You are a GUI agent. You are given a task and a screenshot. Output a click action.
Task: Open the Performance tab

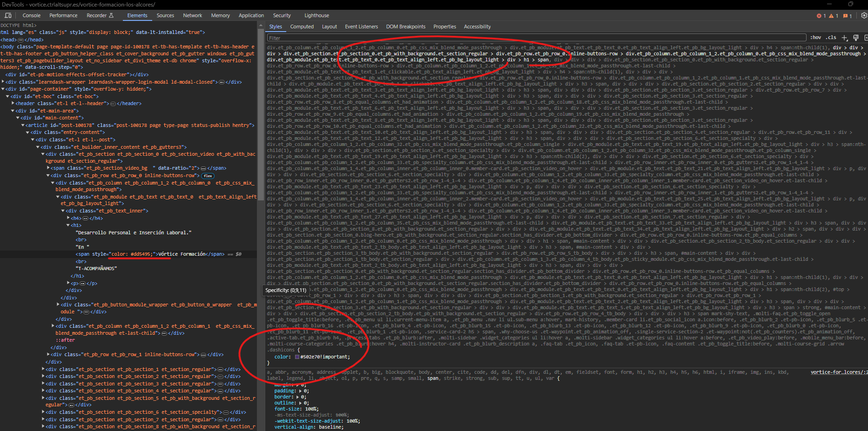pos(63,15)
